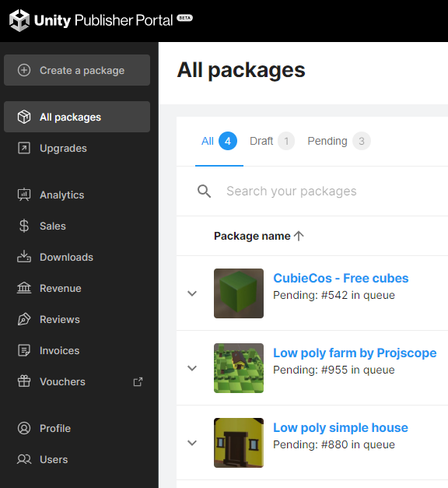Click the Downloads tray icon
This screenshot has height=488, width=448.
pos(24,256)
